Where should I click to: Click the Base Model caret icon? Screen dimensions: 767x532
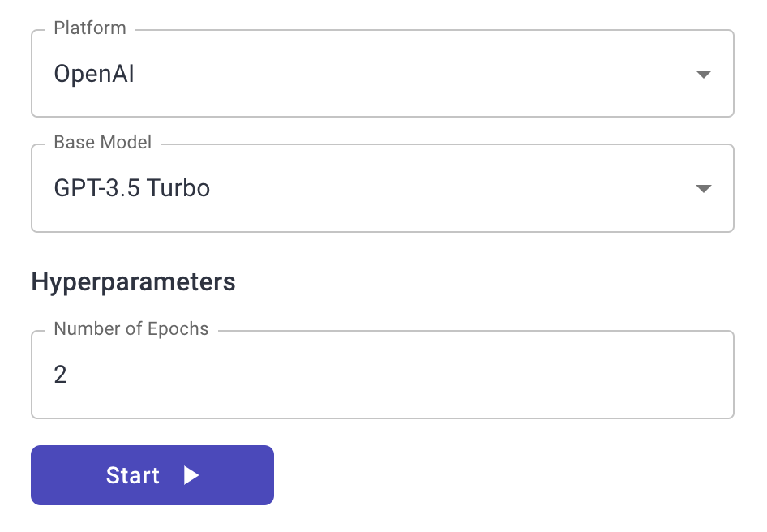[x=703, y=189]
